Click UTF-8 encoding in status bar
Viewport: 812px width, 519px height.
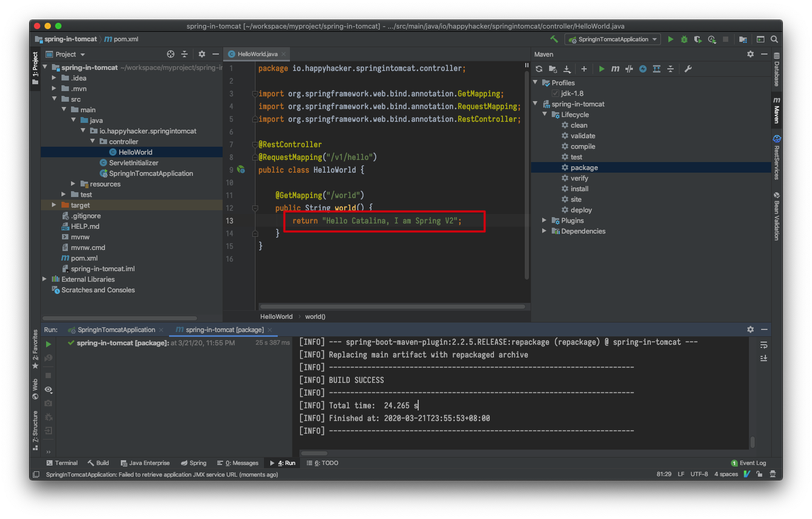tap(699, 474)
